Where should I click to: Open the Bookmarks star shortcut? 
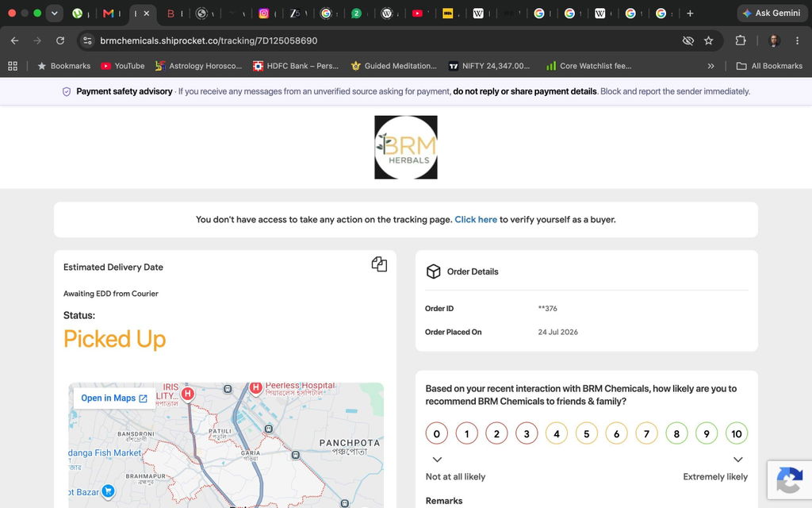63,66
